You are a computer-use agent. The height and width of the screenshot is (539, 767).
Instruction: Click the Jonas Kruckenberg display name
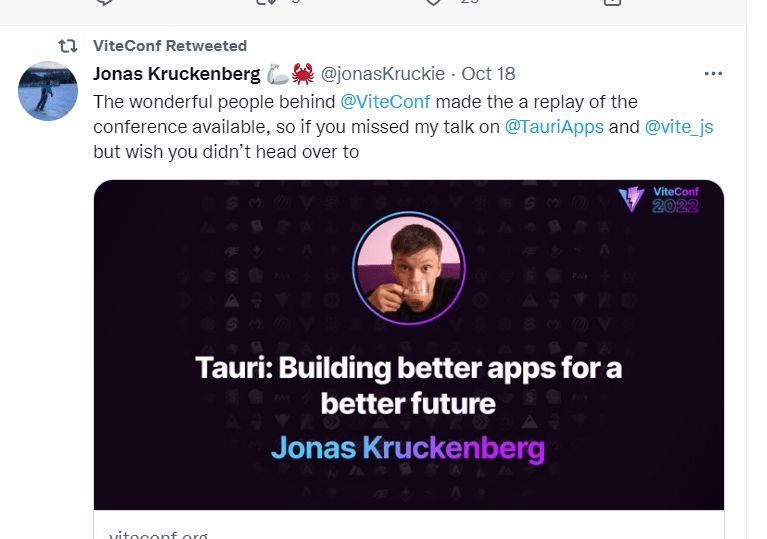(x=176, y=74)
